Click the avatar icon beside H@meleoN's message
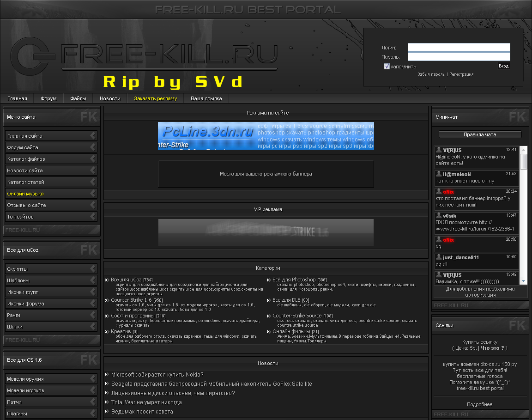 pyautogui.click(x=439, y=174)
